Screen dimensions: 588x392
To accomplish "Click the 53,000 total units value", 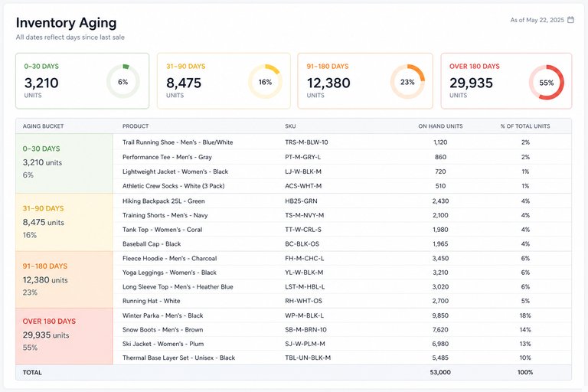I will (440, 373).
